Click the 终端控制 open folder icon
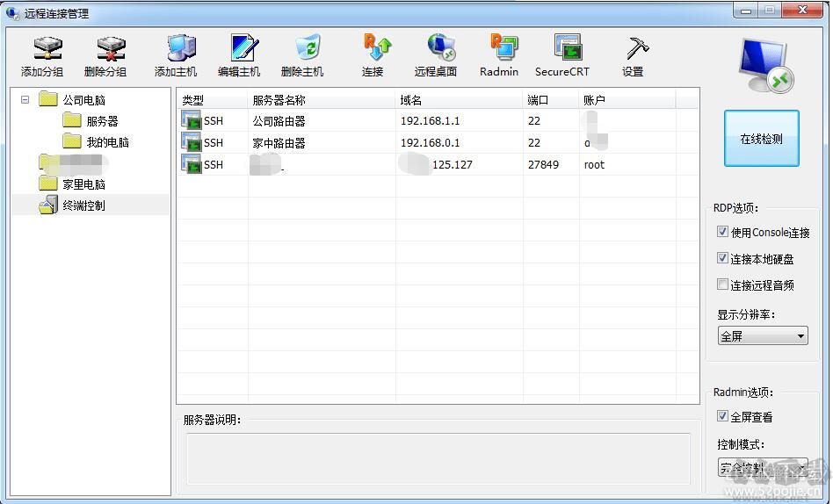 click(x=48, y=205)
